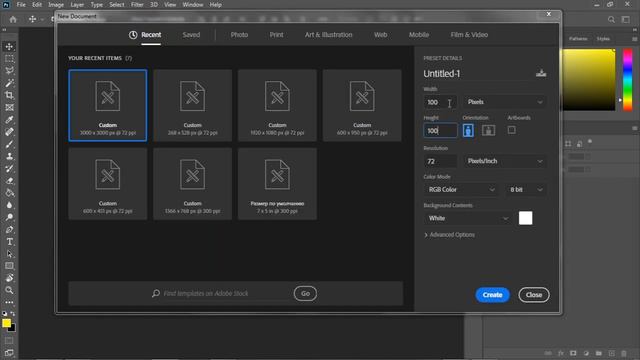Viewport: 640px width, 360px height.
Task: Switch to the Photo tab
Action: (239, 35)
